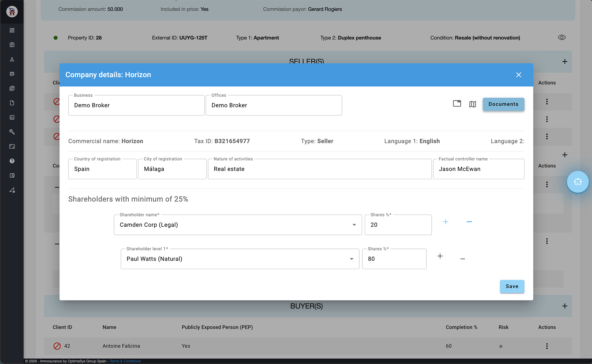Image resolution: width=592 pixels, height=364 pixels.
Task: Remove Camden Corp shareholder with blue minus
Action: 469,222
